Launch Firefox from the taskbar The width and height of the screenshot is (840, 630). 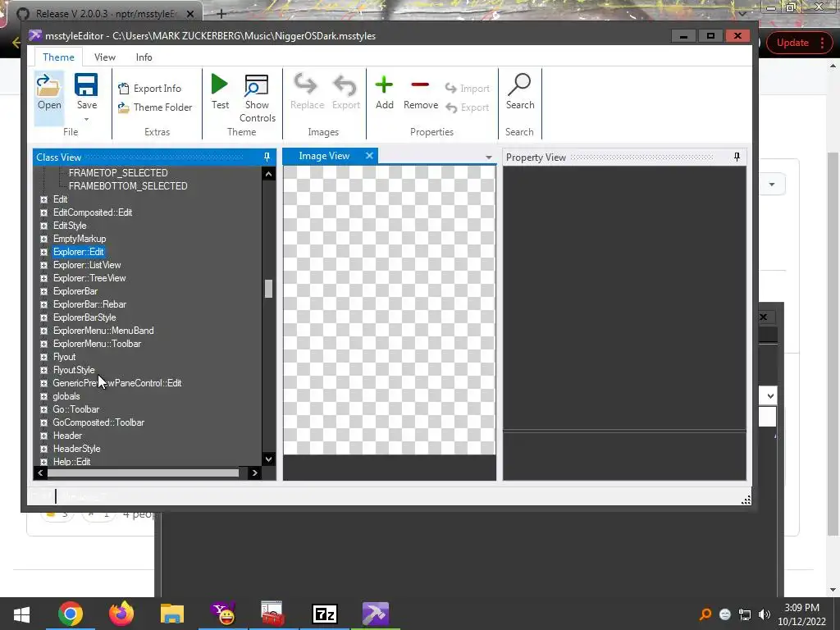tap(121, 614)
